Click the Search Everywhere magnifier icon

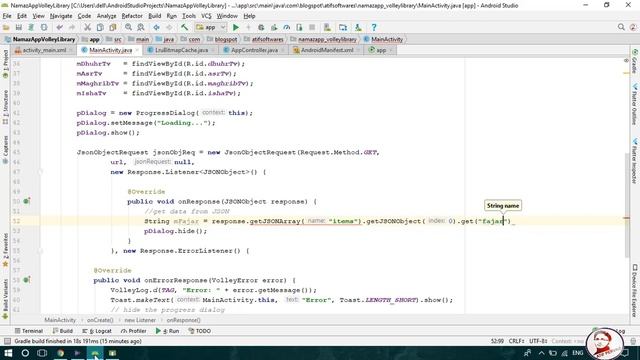(621, 27)
